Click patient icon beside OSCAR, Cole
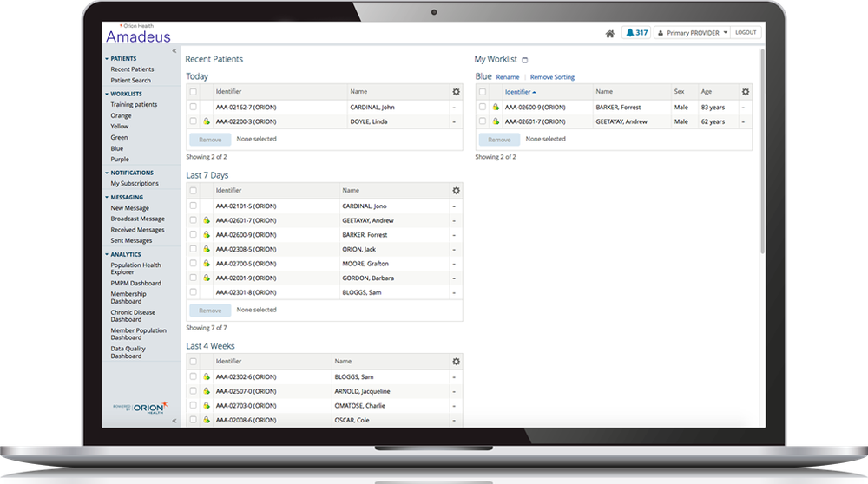Image resolution: width=868 pixels, height=484 pixels. [207, 420]
